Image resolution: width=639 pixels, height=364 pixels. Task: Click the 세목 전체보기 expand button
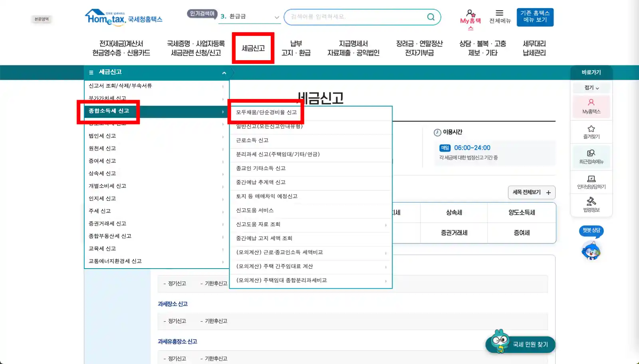(532, 192)
